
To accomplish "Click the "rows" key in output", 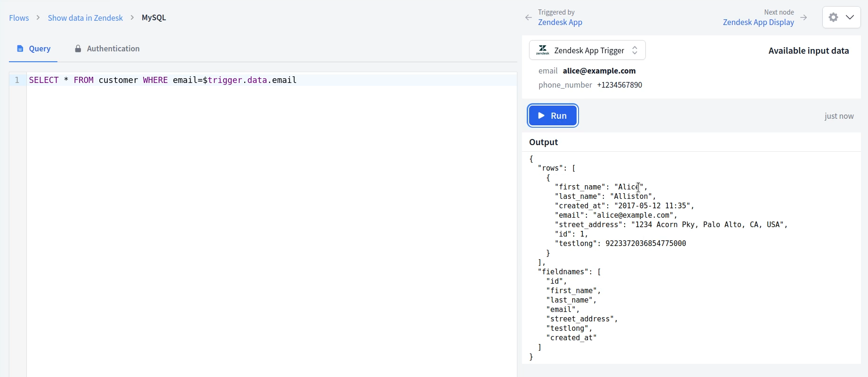I will [x=553, y=168].
